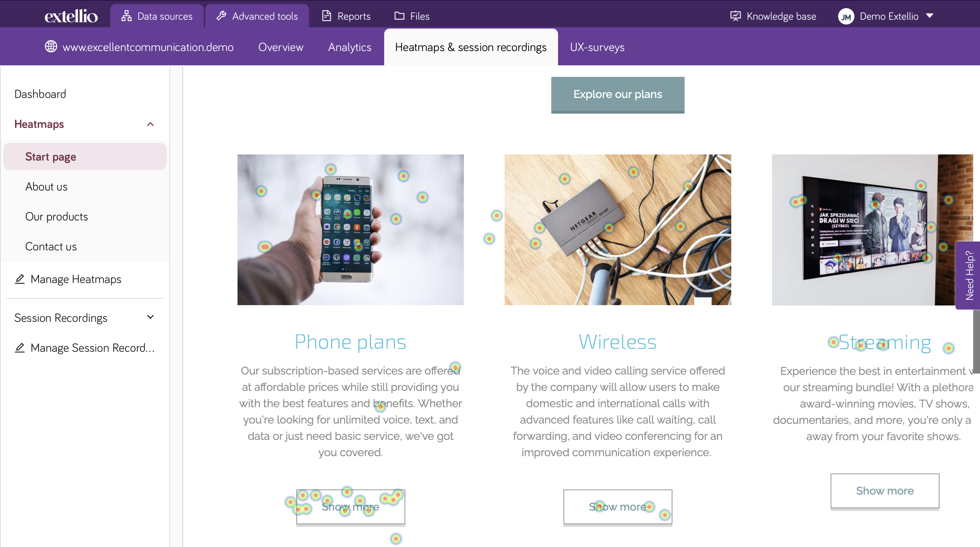Viewport: 980px width, 547px height.
Task: Click the Manage Heatmaps edit icon
Action: pos(19,279)
